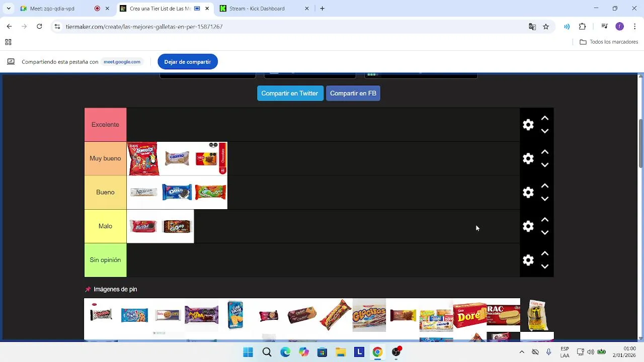Move the Muy bueno row up
This screenshot has height=362, width=644.
[x=544, y=152]
